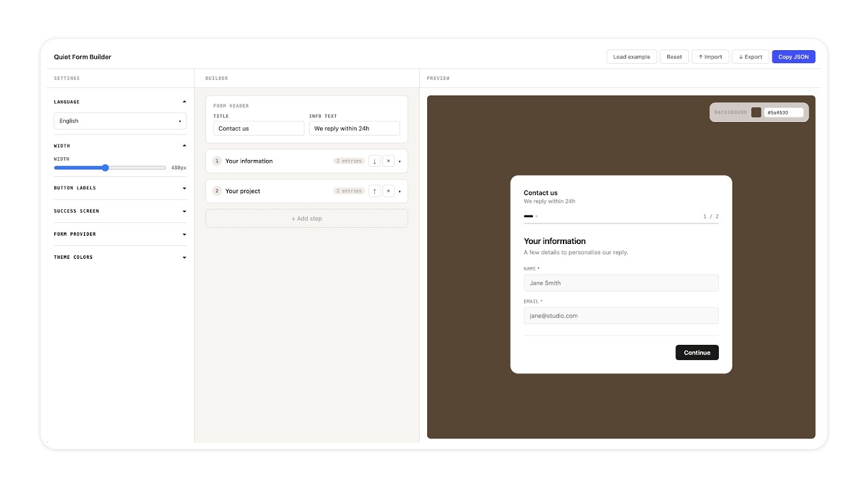Click the '1 / 2' step counter
The width and height of the screenshot is (868, 488).
coord(711,216)
